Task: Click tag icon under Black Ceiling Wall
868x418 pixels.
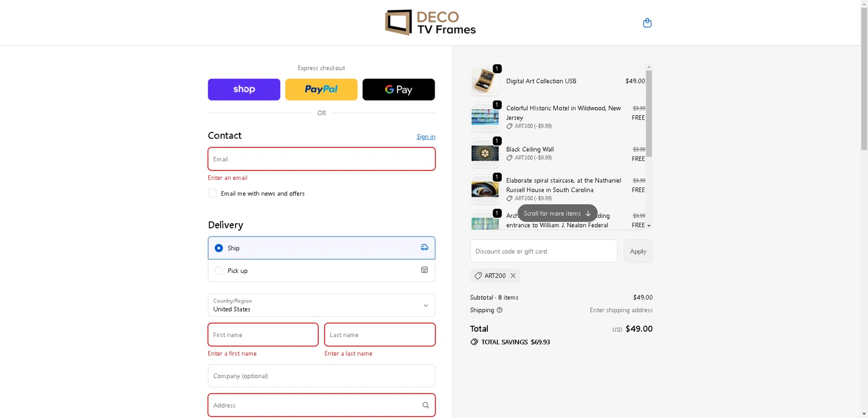Action: [x=509, y=158]
